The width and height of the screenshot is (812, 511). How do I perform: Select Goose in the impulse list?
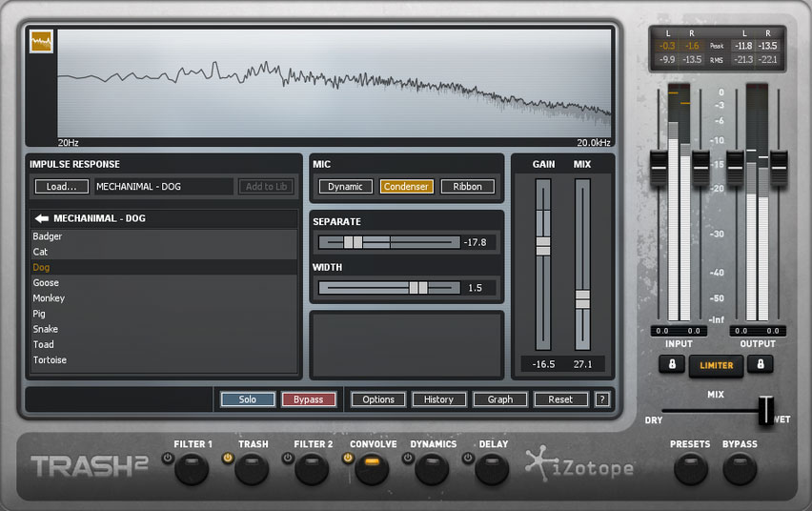(46, 283)
